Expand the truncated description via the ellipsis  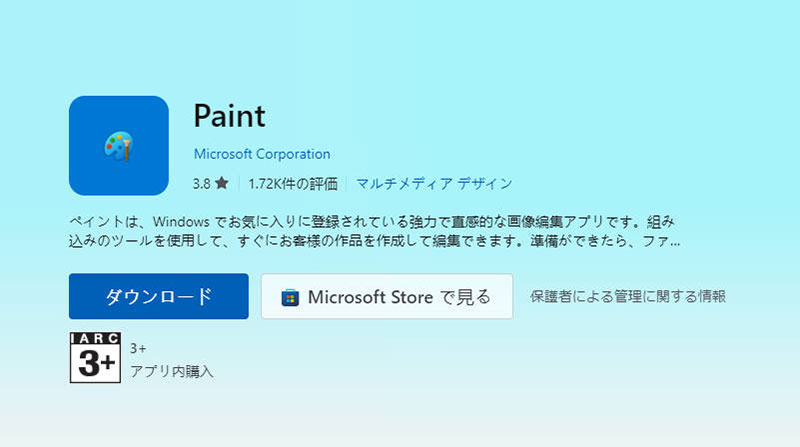[x=675, y=243]
